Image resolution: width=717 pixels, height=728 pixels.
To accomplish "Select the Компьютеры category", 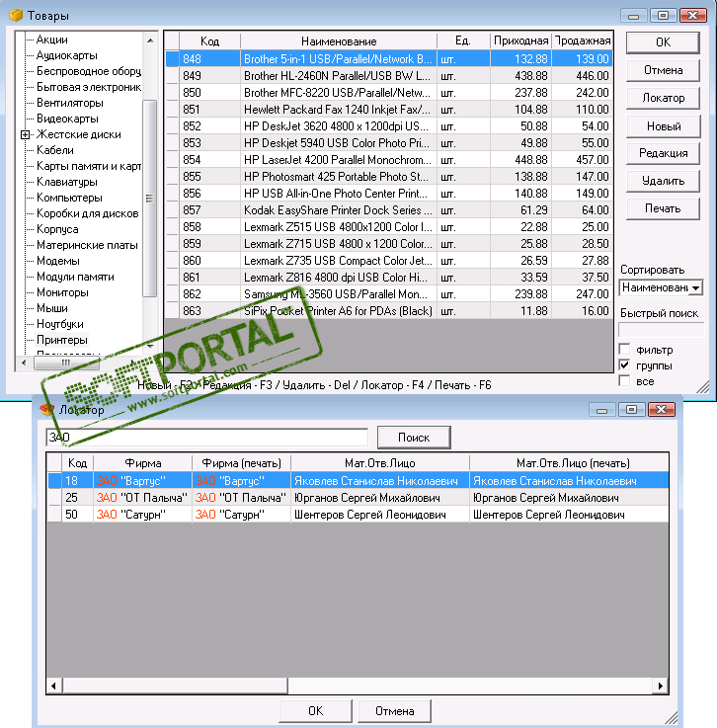I will click(x=69, y=198).
